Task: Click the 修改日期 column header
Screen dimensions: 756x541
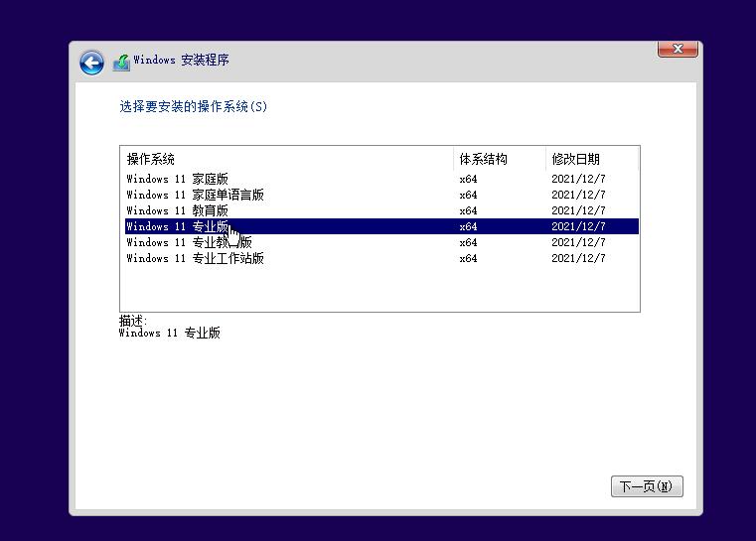Action: click(x=575, y=159)
